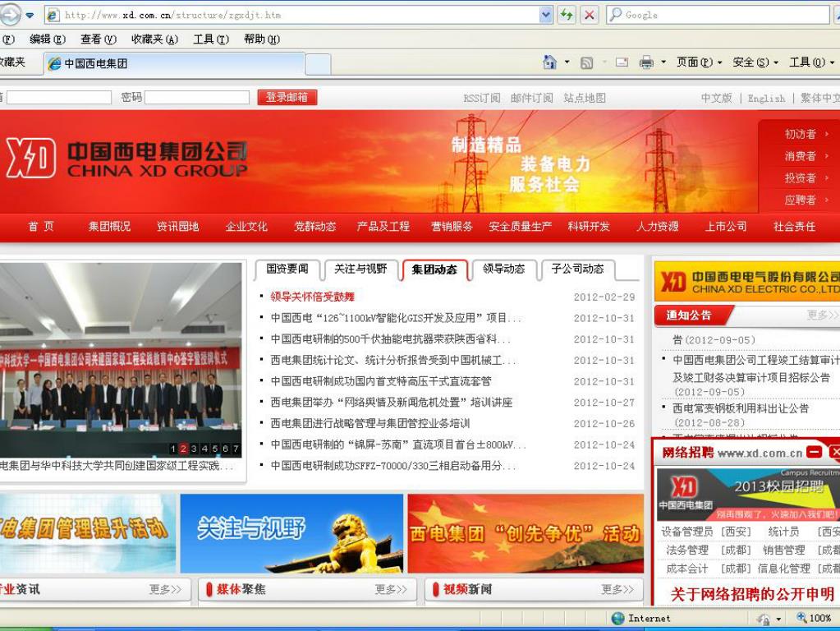Open the 设备管理员 job listing

pos(686,532)
